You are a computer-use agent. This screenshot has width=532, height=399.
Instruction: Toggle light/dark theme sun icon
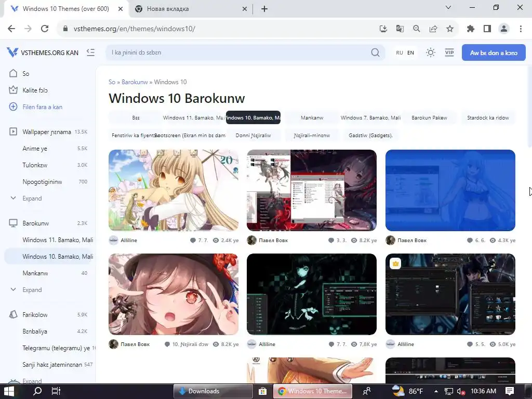tap(431, 52)
